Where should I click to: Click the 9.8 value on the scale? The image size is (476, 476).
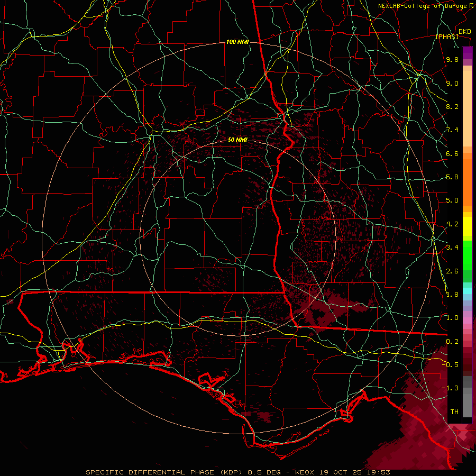pyautogui.click(x=452, y=59)
